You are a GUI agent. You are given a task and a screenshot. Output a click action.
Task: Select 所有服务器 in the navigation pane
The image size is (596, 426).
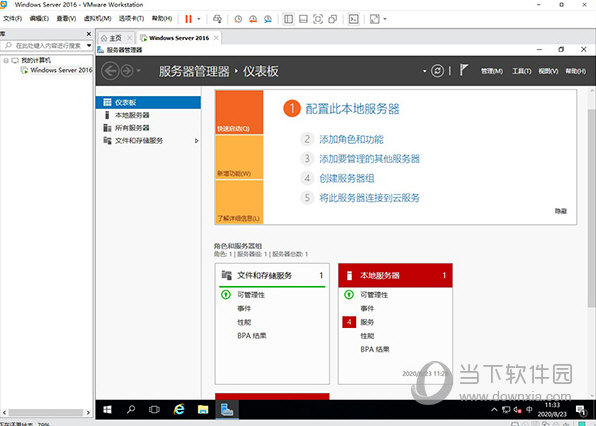(x=148, y=128)
